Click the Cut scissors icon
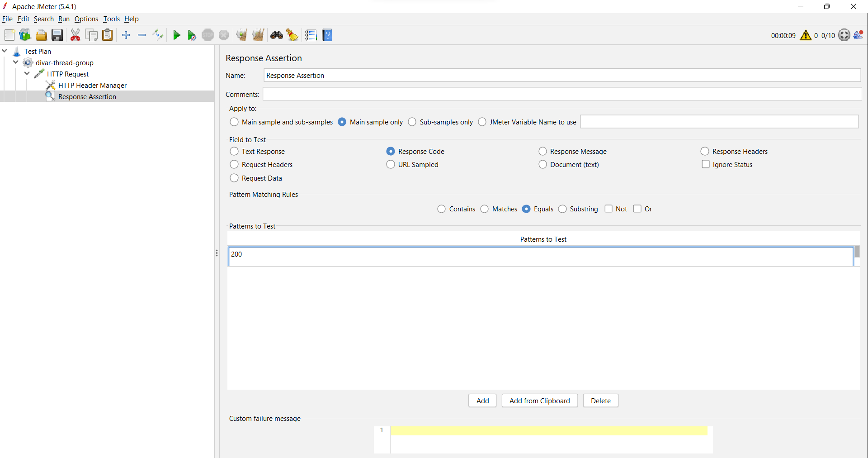868x458 pixels. pyautogui.click(x=75, y=35)
